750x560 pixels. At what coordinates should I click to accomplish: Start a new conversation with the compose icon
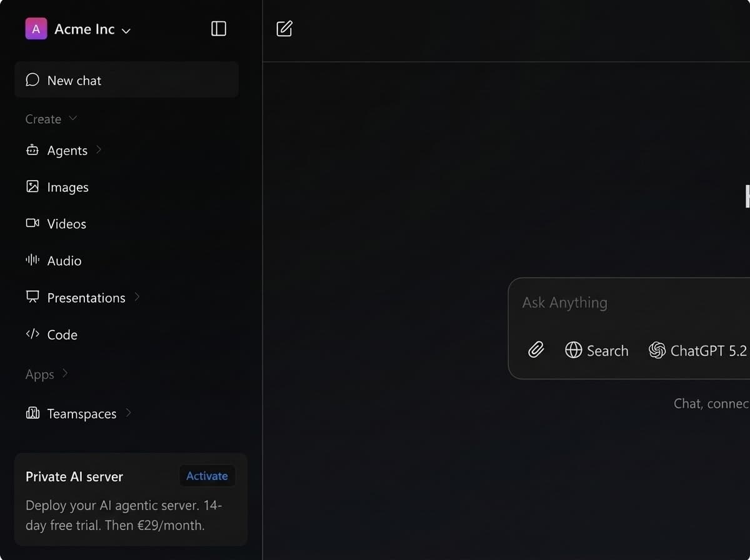[x=284, y=28]
